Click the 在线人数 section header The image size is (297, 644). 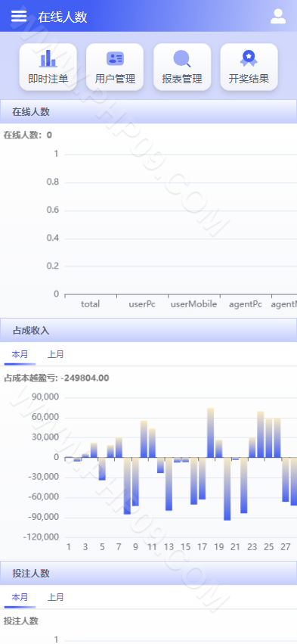(148, 112)
